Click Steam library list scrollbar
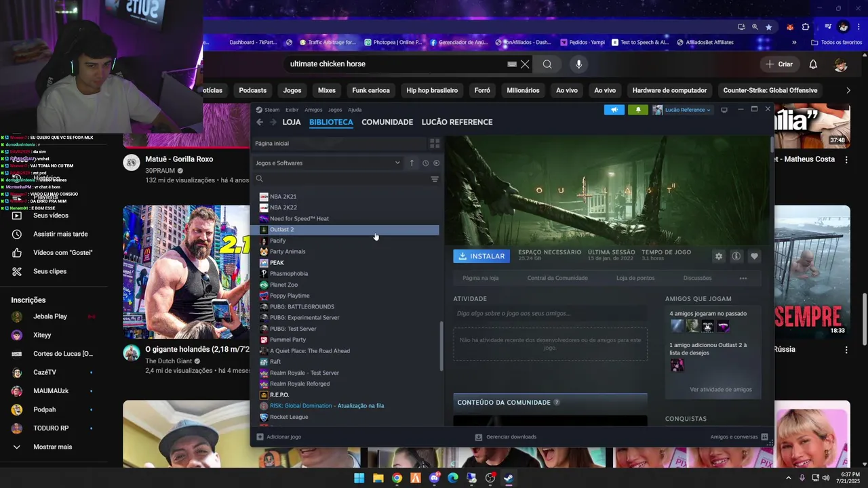868x488 pixels. click(x=441, y=346)
